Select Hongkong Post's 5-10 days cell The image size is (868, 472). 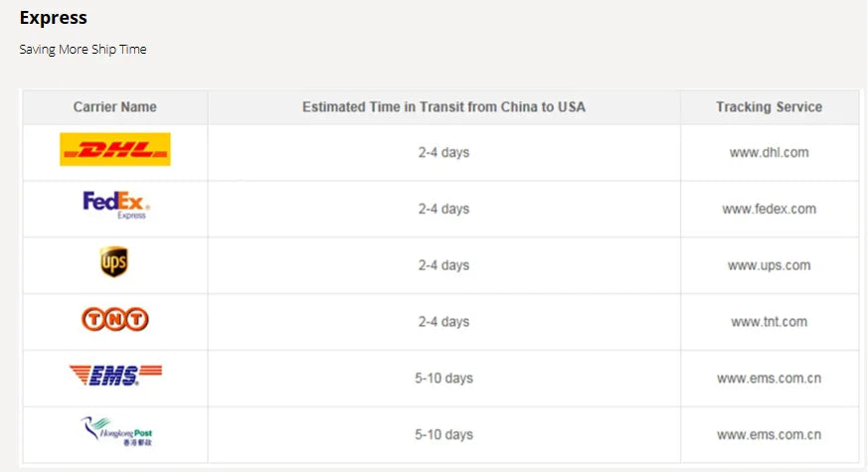coord(443,434)
